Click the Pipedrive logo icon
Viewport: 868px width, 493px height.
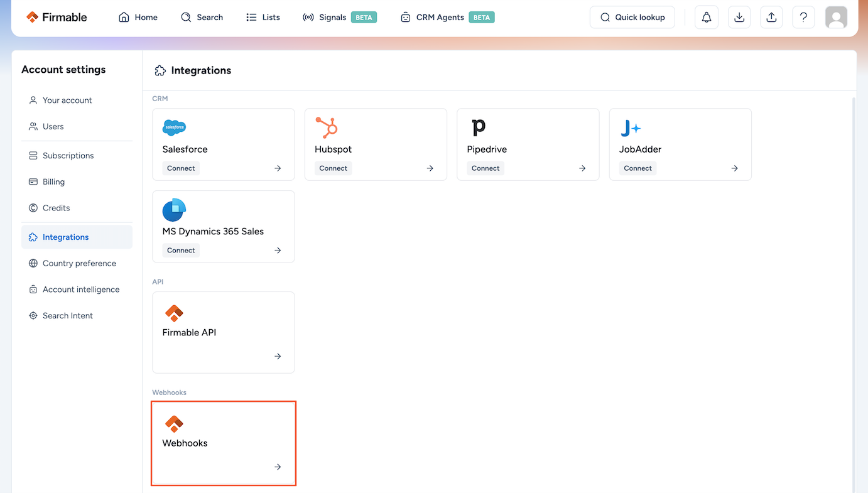[x=479, y=127]
